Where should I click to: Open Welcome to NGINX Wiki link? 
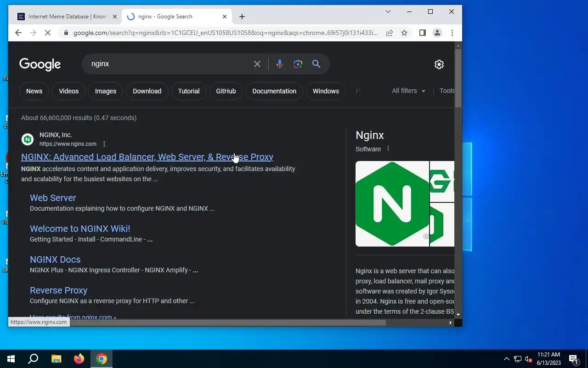[80, 229]
